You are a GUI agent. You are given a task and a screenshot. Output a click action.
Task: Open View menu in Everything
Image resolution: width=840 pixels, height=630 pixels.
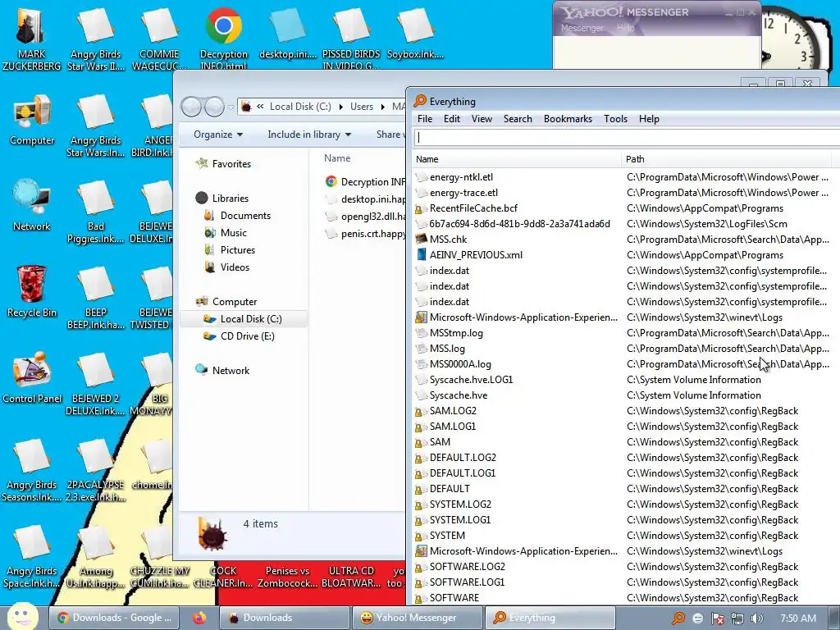click(x=482, y=119)
